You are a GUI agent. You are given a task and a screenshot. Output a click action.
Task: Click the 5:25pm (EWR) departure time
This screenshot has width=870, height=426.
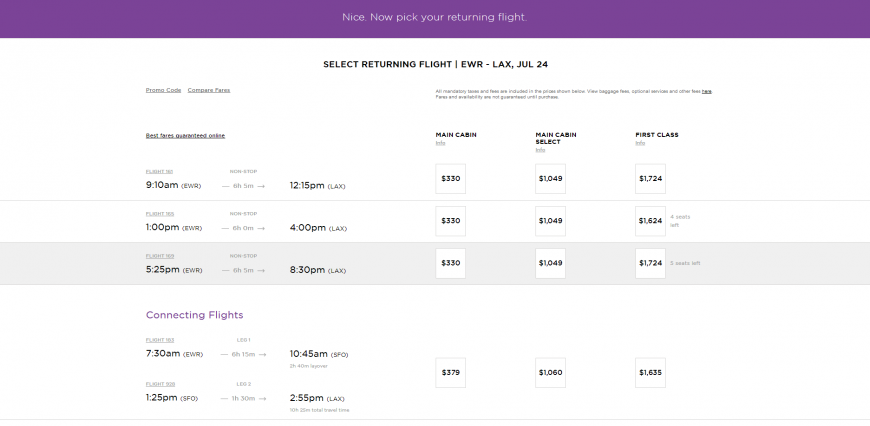click(x=174, y=270)
